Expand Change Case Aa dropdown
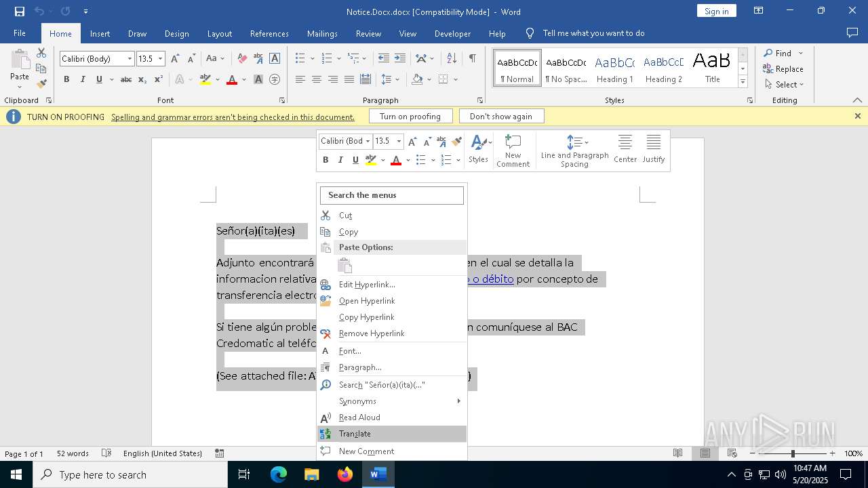Viewport: 868px width, 488px height. pos(215,59)
